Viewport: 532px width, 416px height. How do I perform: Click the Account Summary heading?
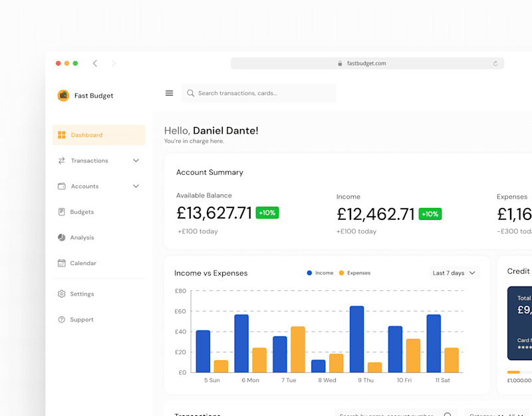(209, 172)
